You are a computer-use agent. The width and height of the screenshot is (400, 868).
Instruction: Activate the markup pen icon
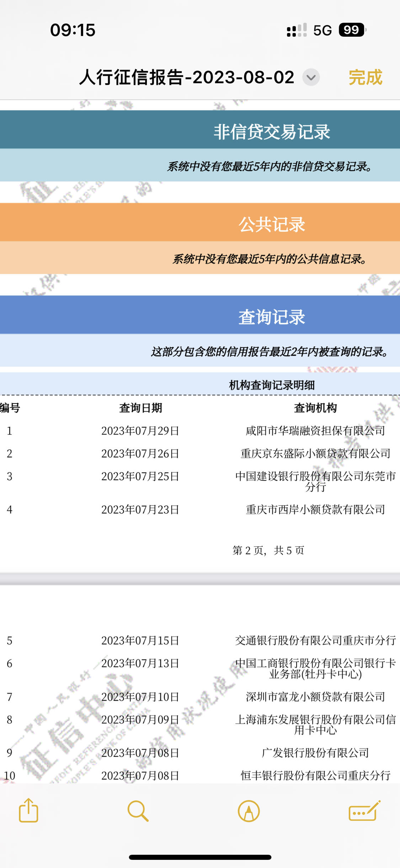coord(249,811)
